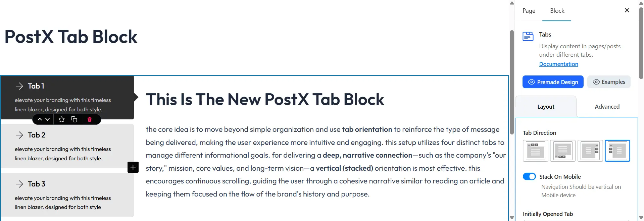Duplicate the selected tab block

(x=74, y=119)
